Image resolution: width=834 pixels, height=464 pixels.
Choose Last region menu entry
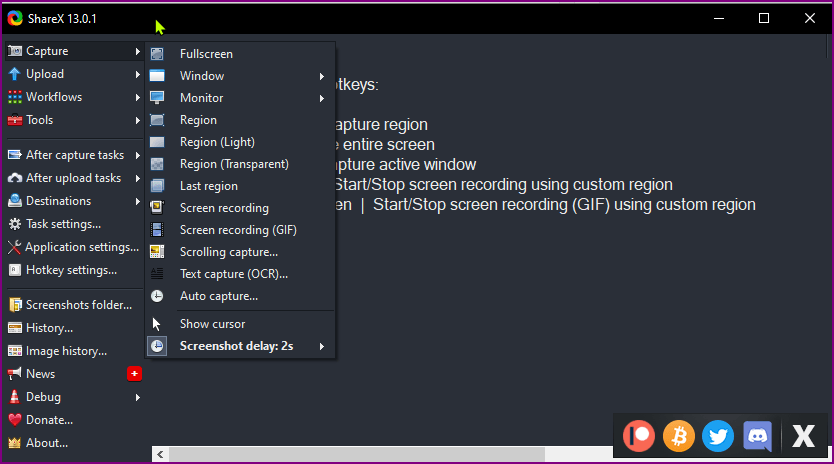tap(240, 186)
